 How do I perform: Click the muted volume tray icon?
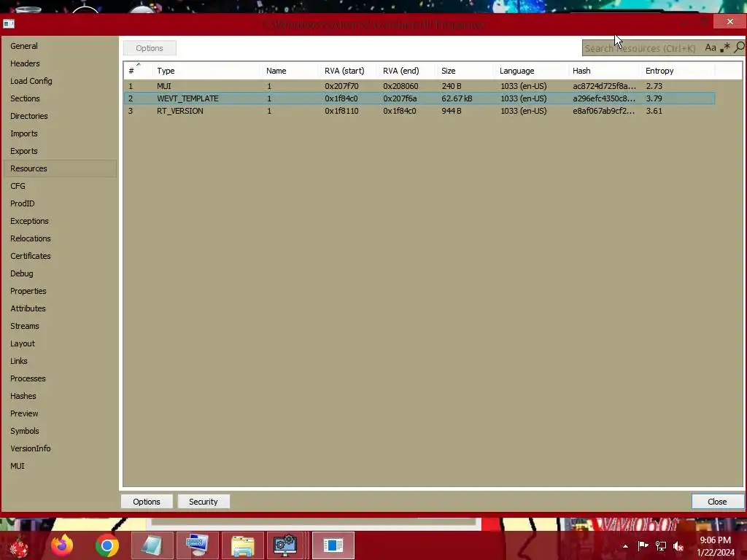click(678, 546)
